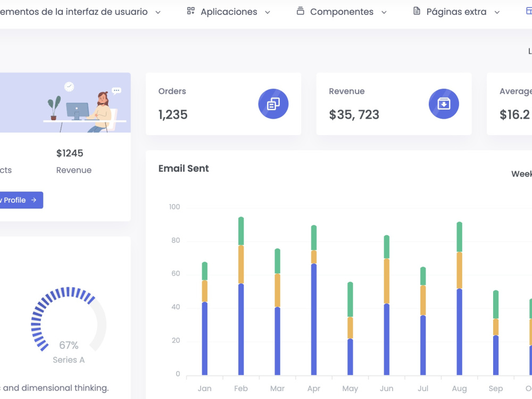Screen dimensions: 532x399
Task: Click the May green bar segment
Action: tap(350, 299)
